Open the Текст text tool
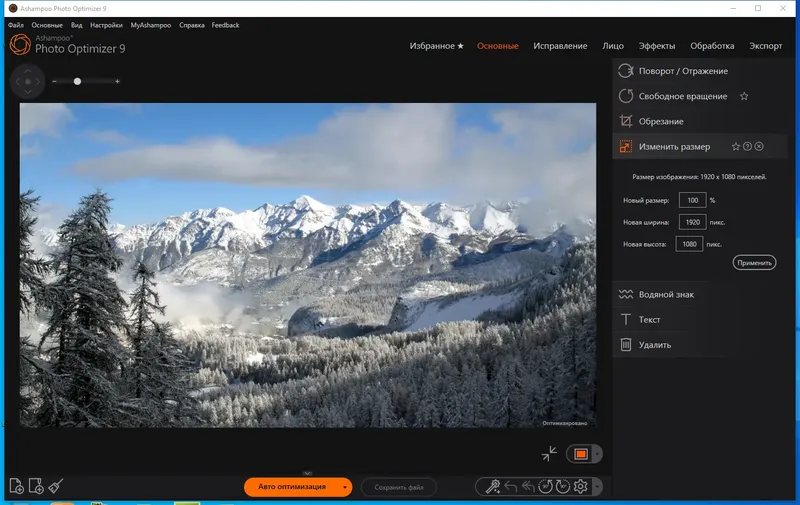The width and height of the screenshot is (800, 505). 649,320
